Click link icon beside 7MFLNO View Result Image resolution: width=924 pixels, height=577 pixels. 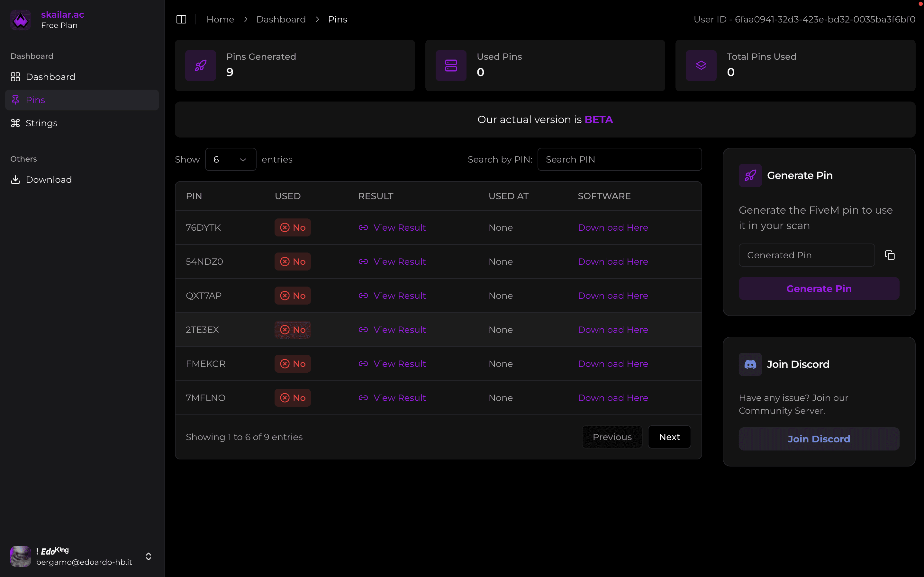363,398
